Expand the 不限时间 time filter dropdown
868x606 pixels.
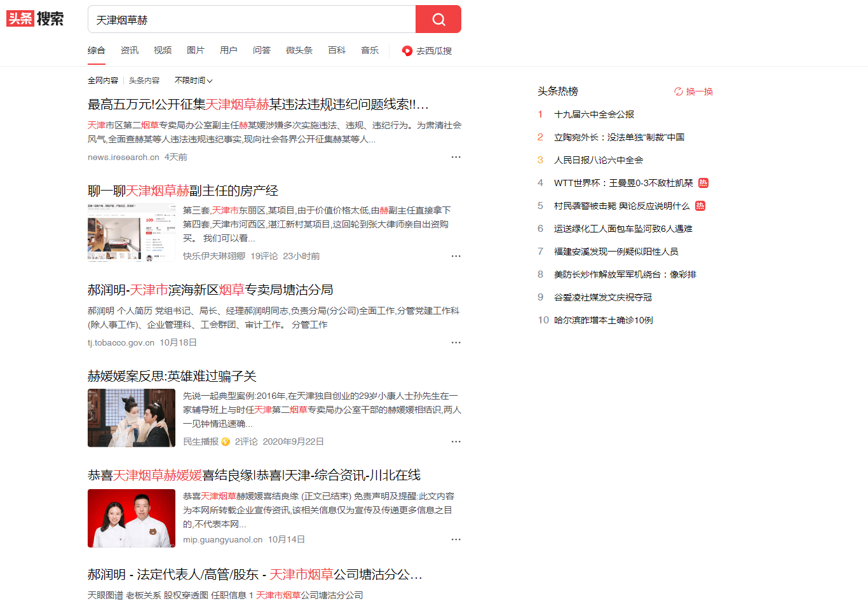coord(193,81)
